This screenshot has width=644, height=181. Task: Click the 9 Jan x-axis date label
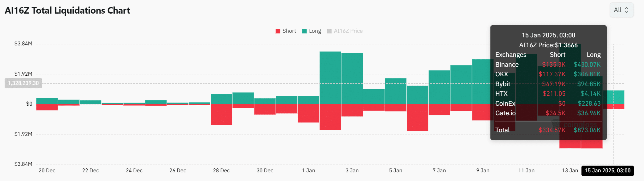pyautogui.click(x=483, y=170)
